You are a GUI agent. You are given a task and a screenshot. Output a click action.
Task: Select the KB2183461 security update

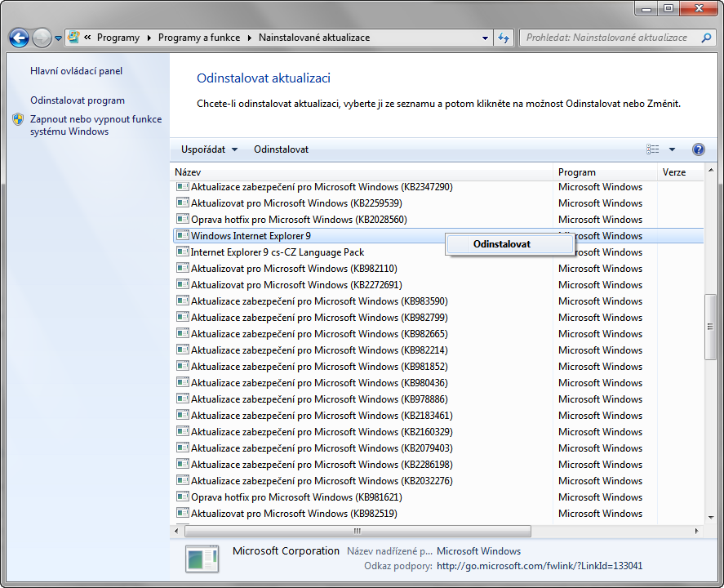pos(438,416)
